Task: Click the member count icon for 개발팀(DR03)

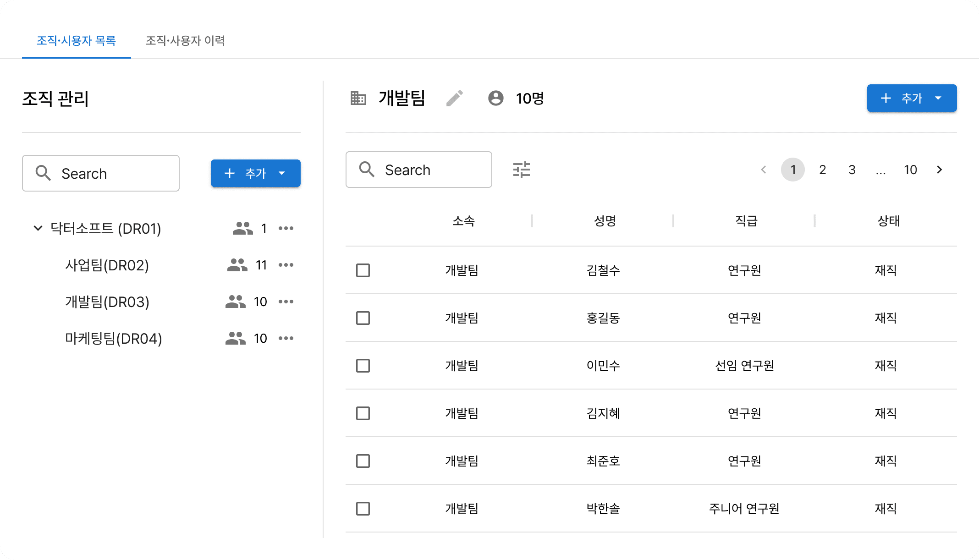Action: (235, 302)
